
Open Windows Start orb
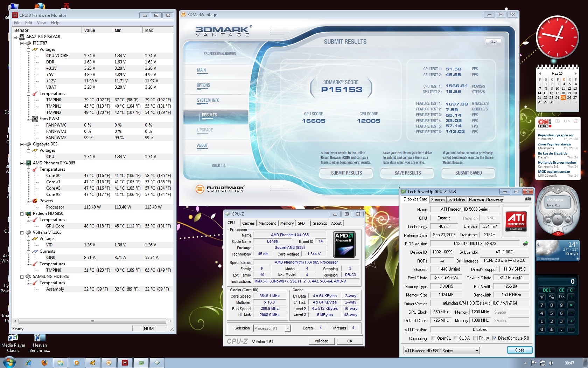9,362
